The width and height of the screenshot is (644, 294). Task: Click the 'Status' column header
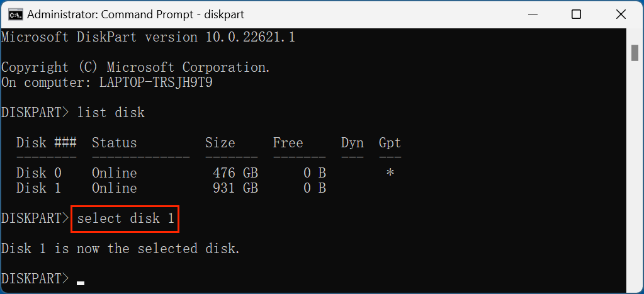coord(114,143)
